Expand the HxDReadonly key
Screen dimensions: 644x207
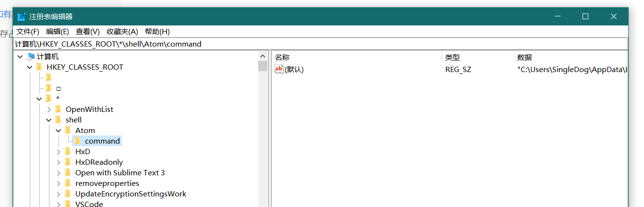click(59, 162)
